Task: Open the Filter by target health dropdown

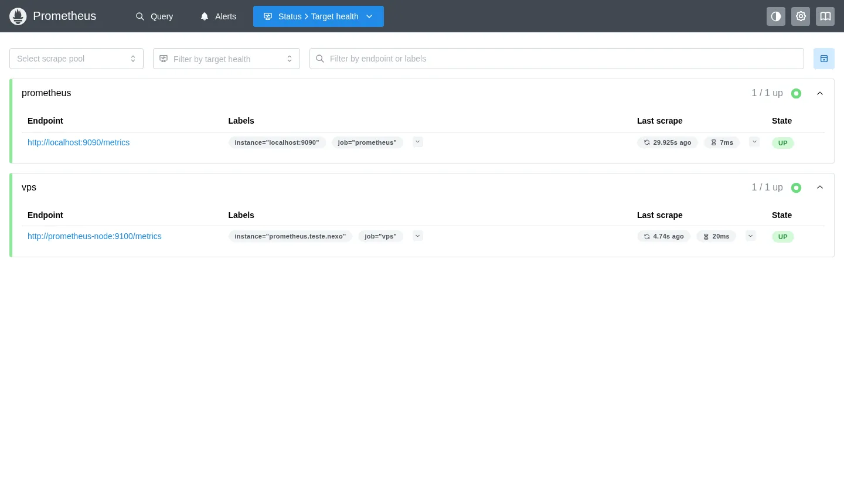Action: pos(226,59)
